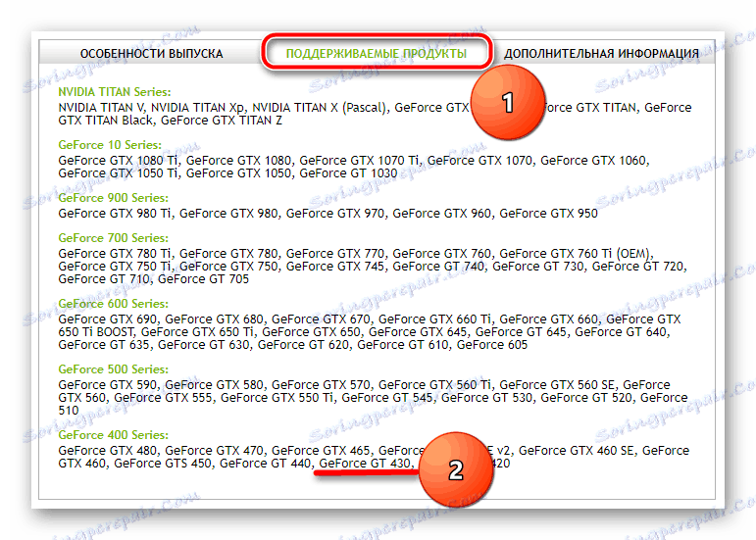Click GeForce GTX TITAN Z text
This screenshot has width=756, height=540.
tap(222, 121)
